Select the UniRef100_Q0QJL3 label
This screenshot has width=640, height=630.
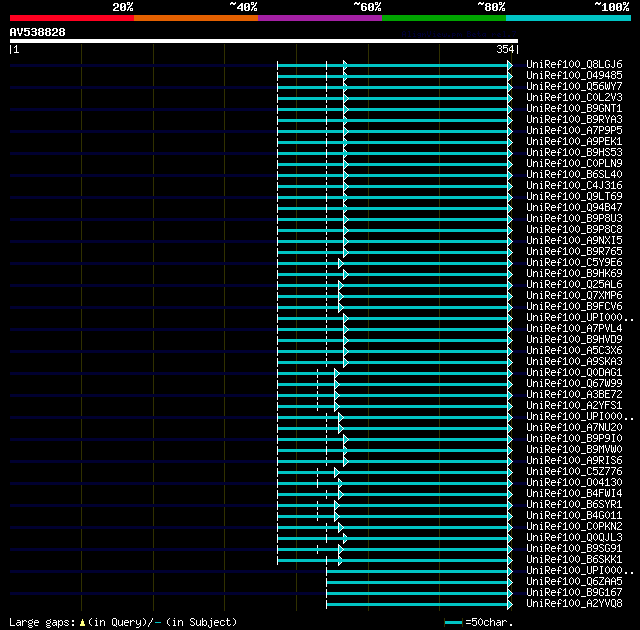(574, 538)
